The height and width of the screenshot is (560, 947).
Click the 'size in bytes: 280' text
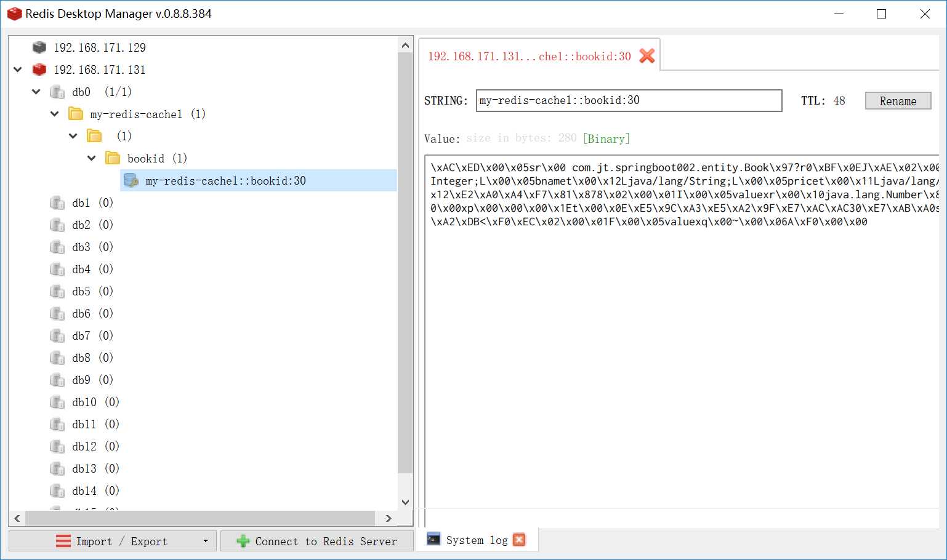tap(521, 138)
